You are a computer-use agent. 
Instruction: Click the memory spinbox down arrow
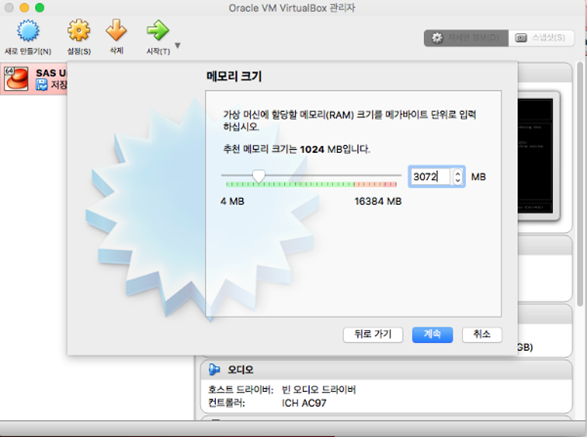point(457,180)
